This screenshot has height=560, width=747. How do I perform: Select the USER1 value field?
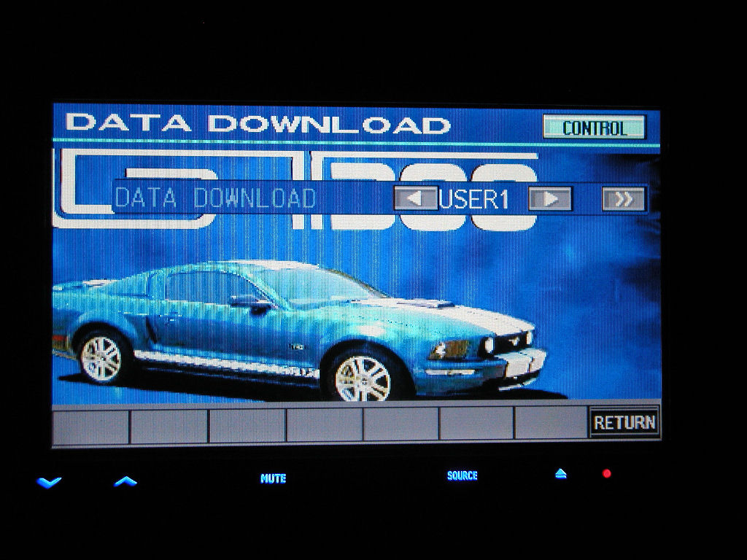pos(473,199)
